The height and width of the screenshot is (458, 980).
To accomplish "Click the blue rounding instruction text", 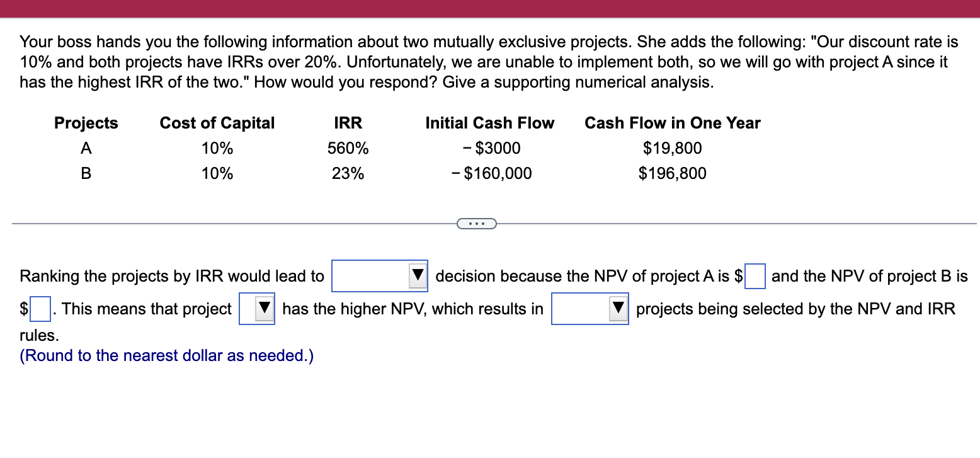I will tap(165, 355).
